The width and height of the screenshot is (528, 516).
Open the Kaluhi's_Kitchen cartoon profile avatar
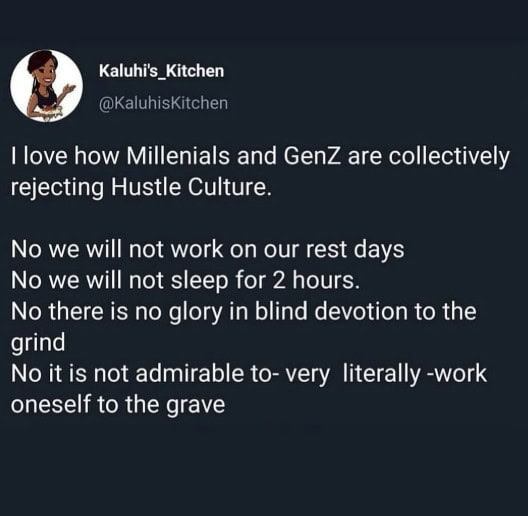[x=46, y=86]
